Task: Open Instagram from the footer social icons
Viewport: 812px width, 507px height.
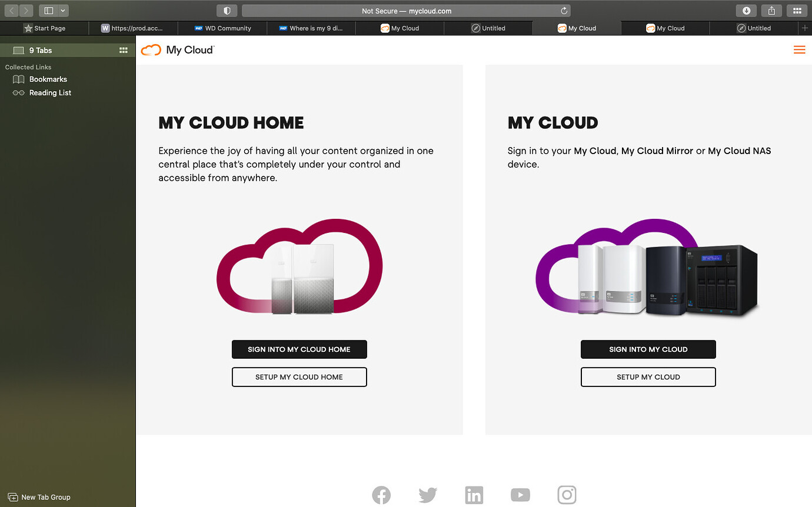Action: pyautogui.click(x=567, y=495)
